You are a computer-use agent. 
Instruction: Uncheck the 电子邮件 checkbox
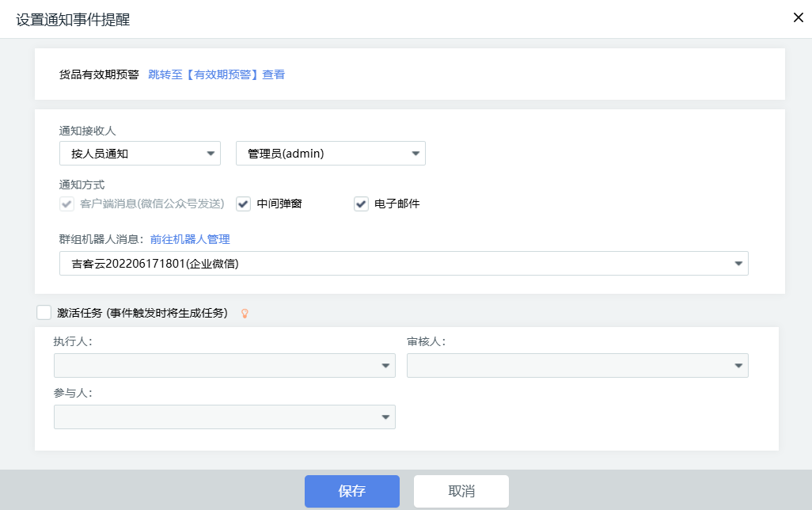pyautogui.click(x=361, y=204)
